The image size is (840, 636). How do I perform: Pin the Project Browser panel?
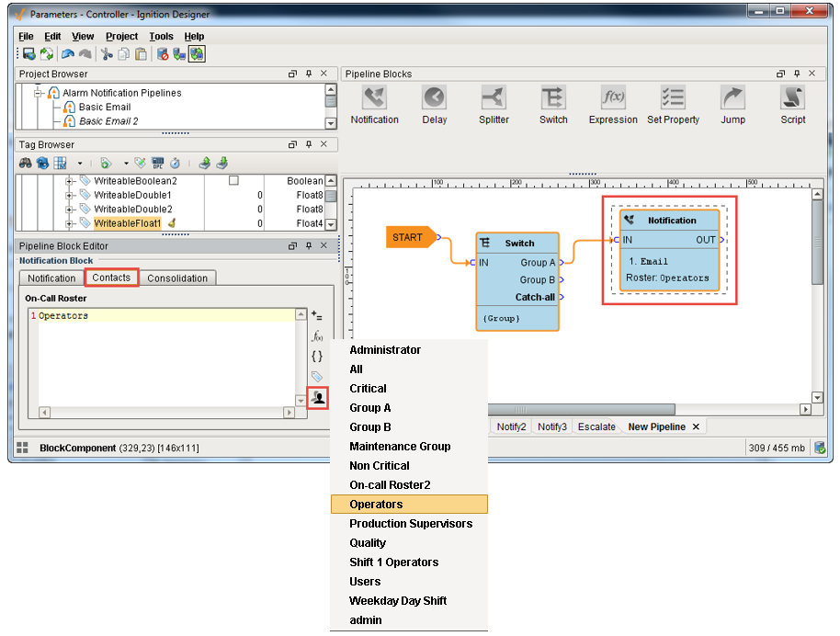309,74
